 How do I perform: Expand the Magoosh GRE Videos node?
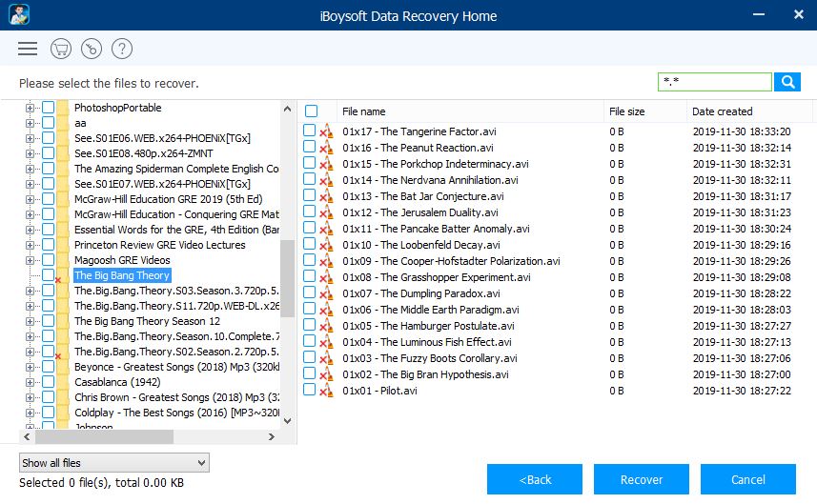click(30, 260)
